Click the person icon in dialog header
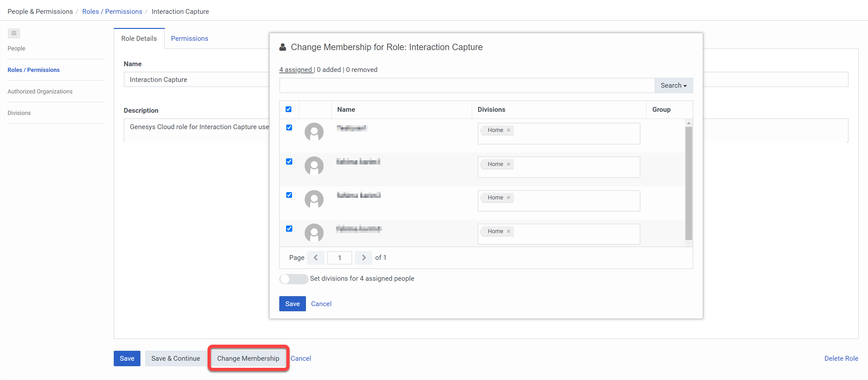Image resolution: width=868 pixels, height=380 pixels. tap(283, 47)
